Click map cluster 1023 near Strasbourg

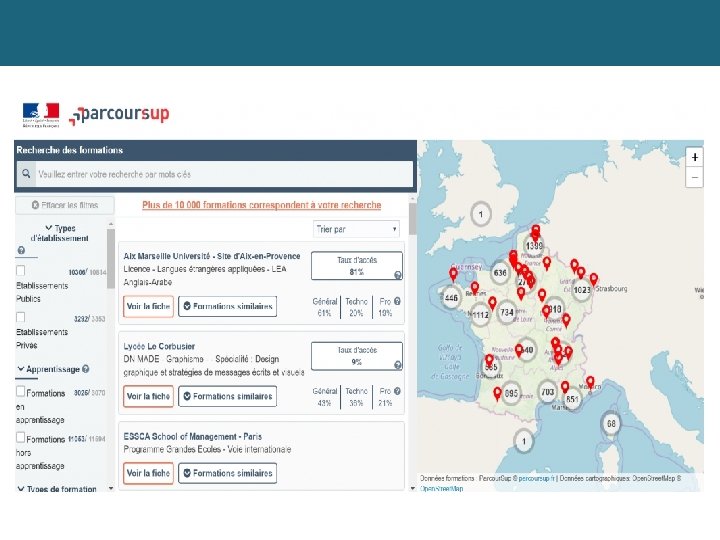point(582,290)
